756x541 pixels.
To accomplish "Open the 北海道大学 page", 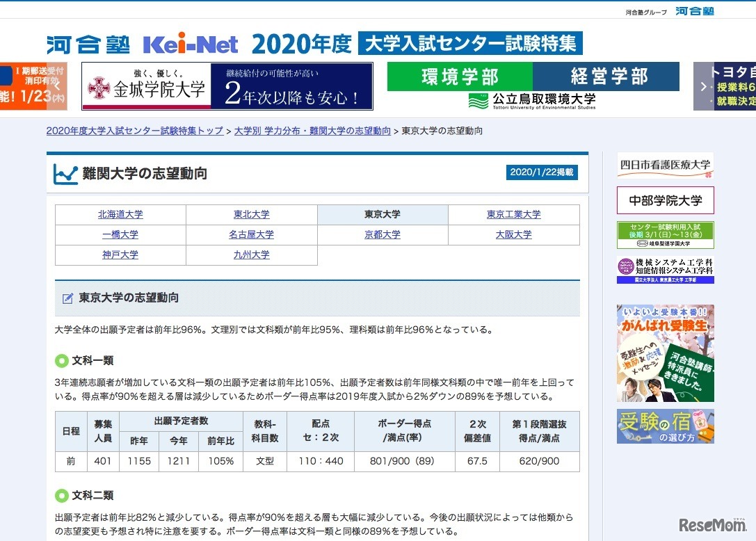I will click(x=120, y=214).
